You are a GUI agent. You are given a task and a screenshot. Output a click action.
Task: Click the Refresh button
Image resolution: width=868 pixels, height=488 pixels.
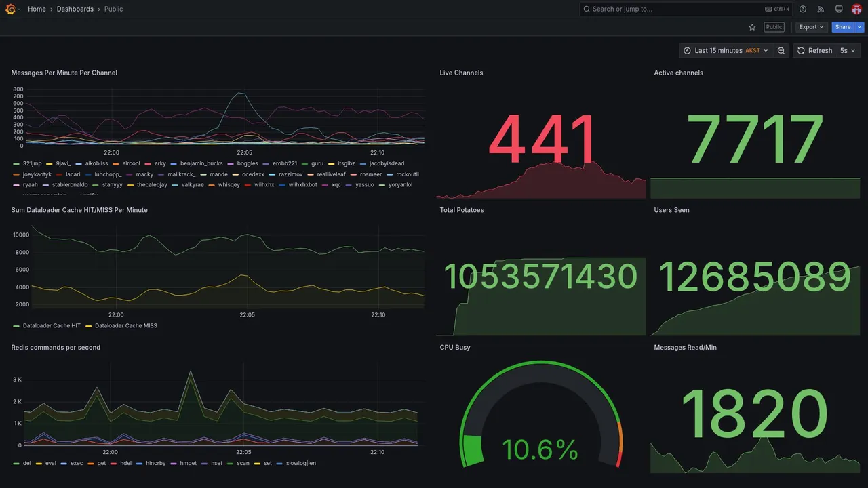tap(814, 51)
